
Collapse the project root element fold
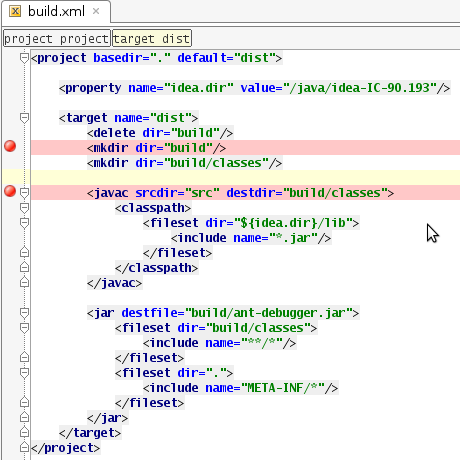(24, 58)
